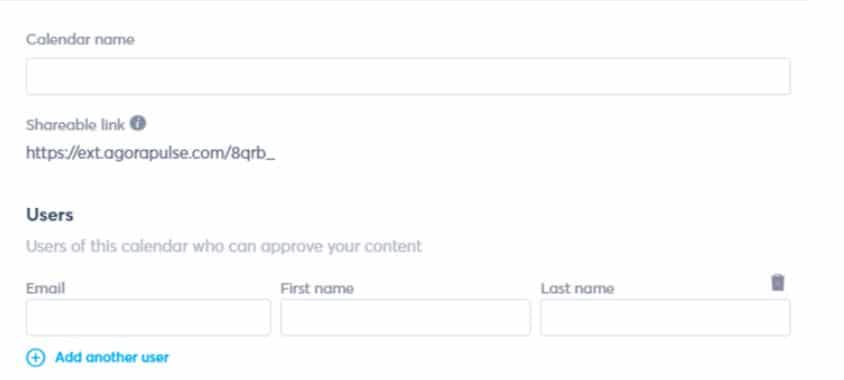The height and width of the screenshot is (380, 844).
Task: Click the Last name field label
Action: click(578, 288)
